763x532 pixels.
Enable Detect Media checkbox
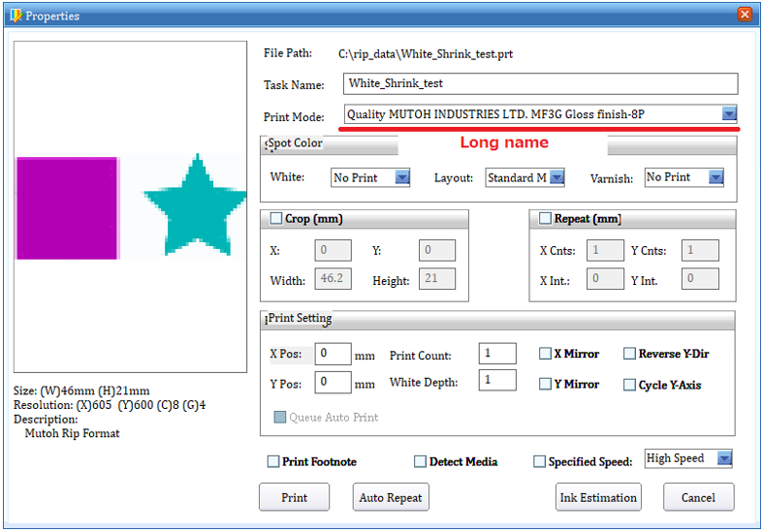tap(421, 462)
